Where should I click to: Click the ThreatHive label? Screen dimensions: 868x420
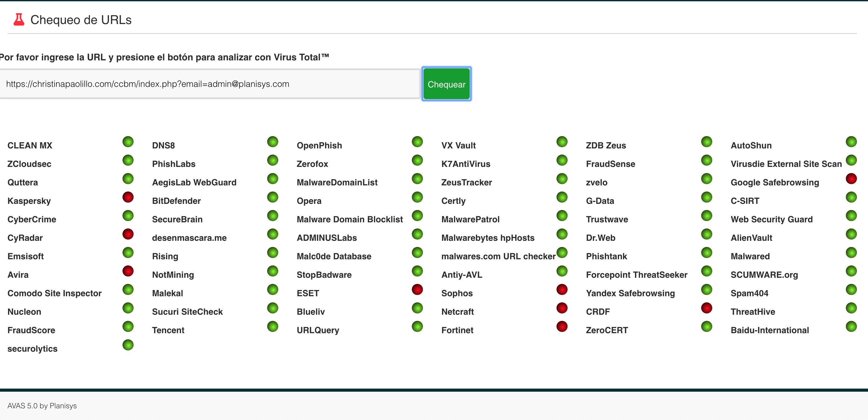(x=753, y=312)
